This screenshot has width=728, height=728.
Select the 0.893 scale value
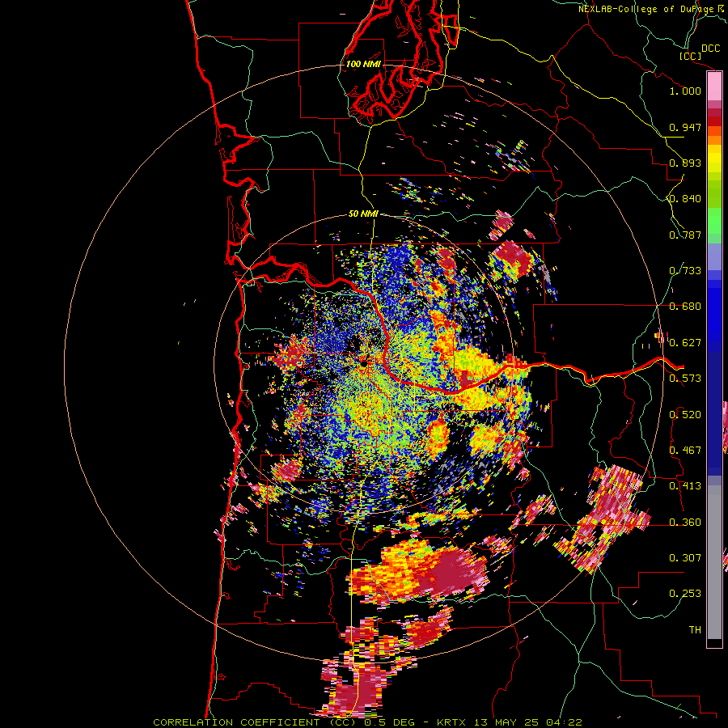tap(685, 163)
